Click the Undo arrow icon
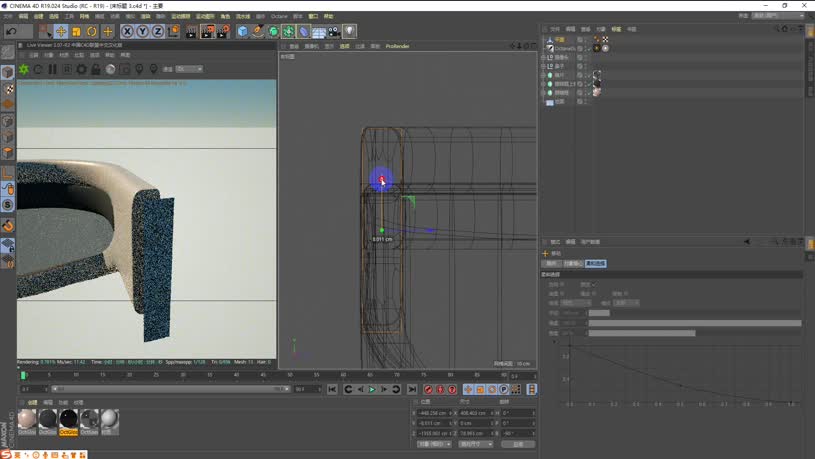The height and width of the screenshot is (459, 815). [x=11, y=31]
